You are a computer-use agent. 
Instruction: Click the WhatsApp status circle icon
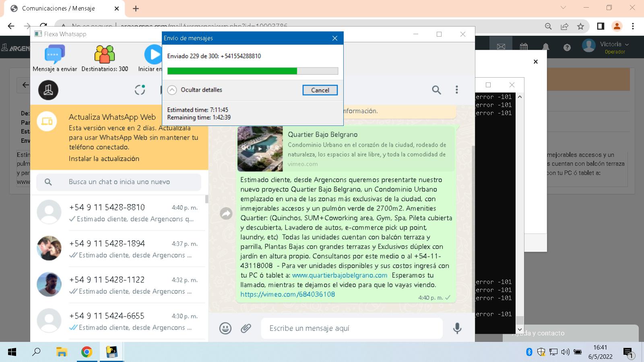click(140, 90)
